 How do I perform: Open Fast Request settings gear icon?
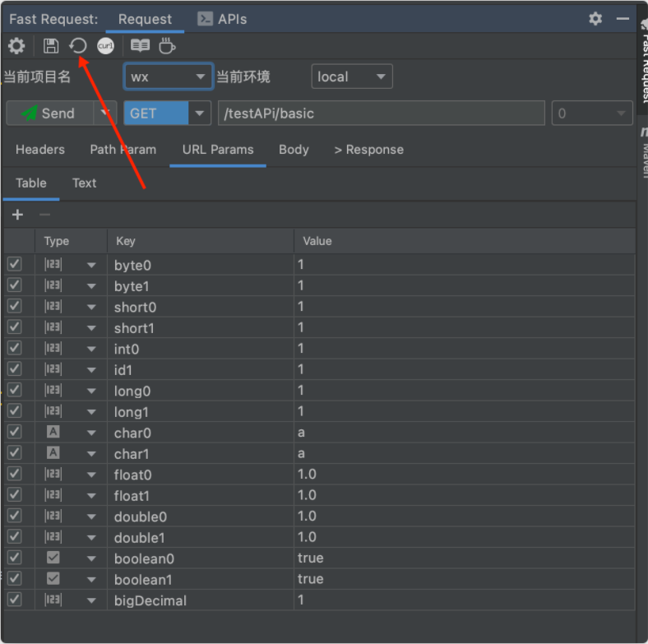(x=16, y=46)
